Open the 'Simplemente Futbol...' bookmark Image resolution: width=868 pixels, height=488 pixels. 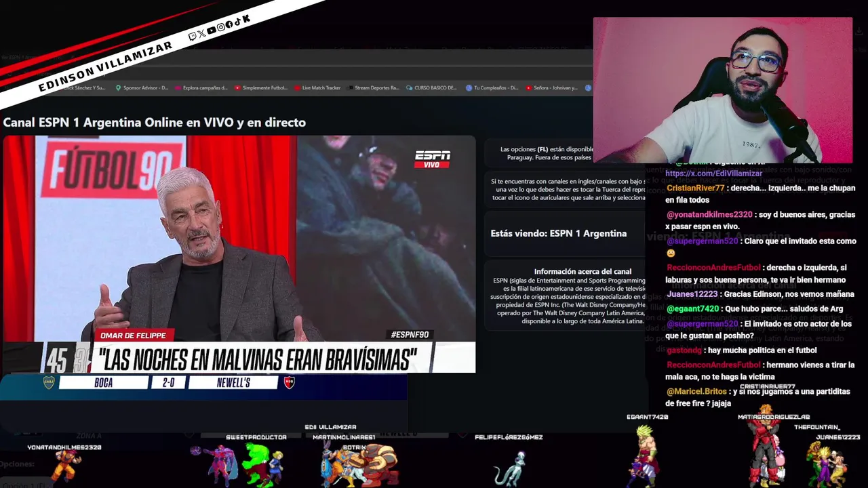point(260,87)
